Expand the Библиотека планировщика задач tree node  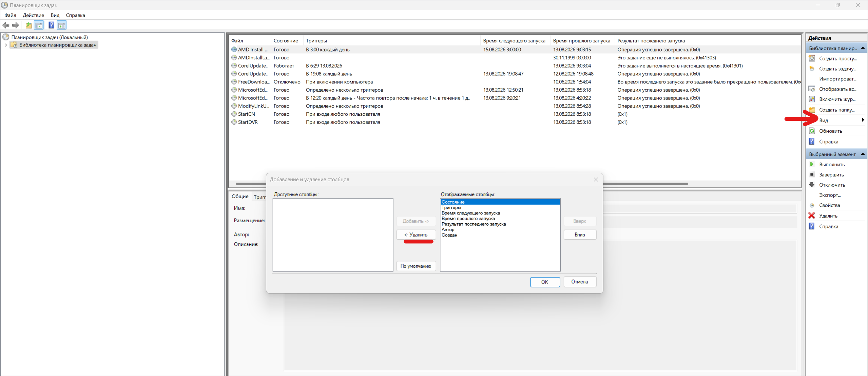coord(6,45)
